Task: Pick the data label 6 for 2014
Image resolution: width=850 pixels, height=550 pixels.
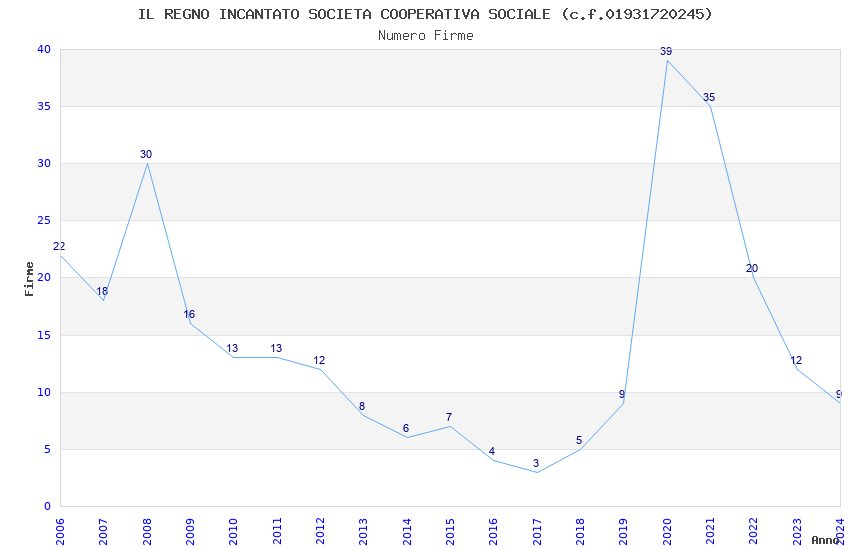Action: 405,429
